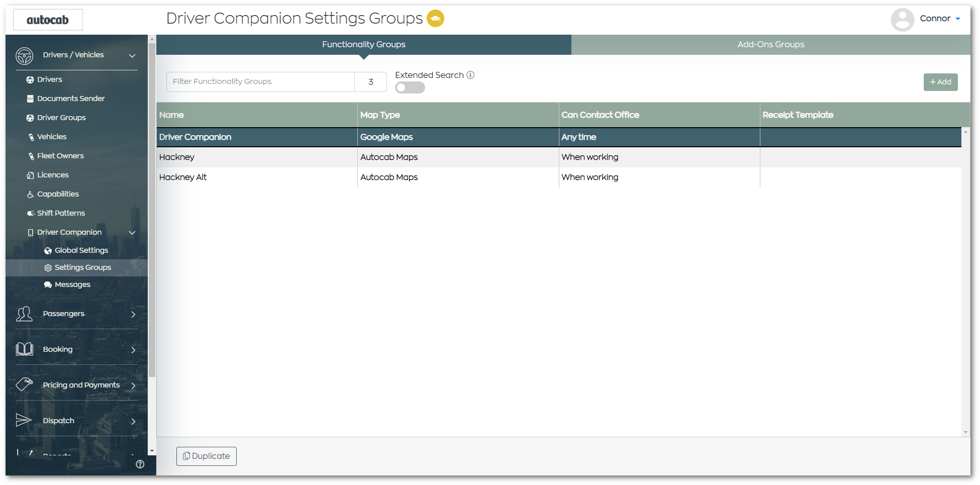Collapse the Drivers / Vehicles section chevron
The width and height of the screenshot is (980, 485).
[132, 55]
